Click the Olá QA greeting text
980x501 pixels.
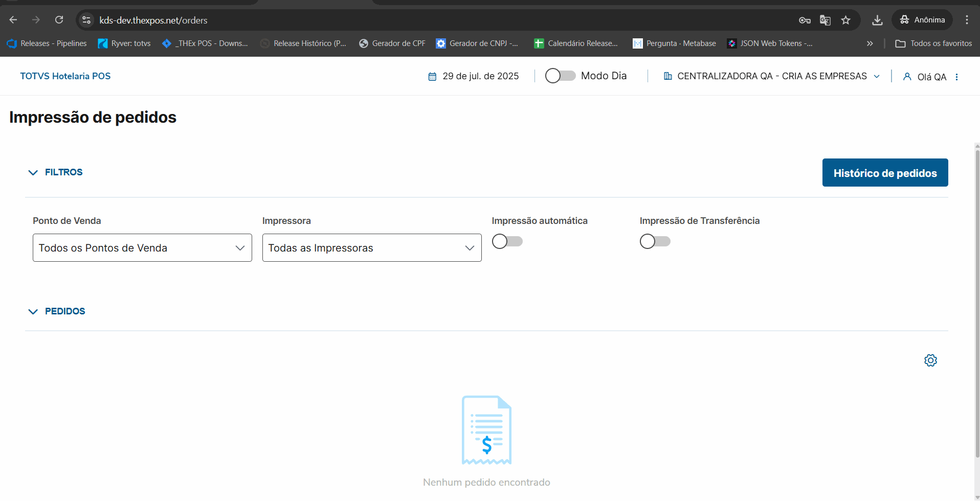point(932,77)
